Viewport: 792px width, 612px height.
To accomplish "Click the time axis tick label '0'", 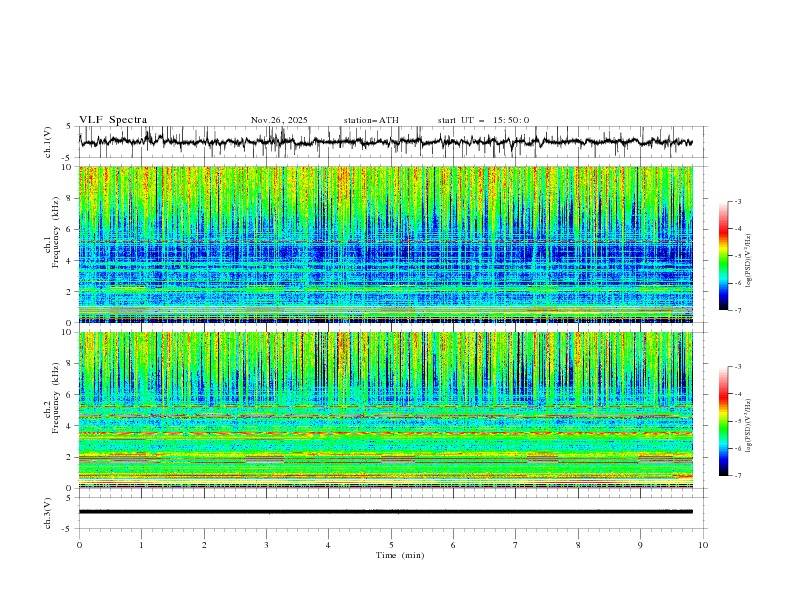I will pyautogui.click(x=79, y=545).
